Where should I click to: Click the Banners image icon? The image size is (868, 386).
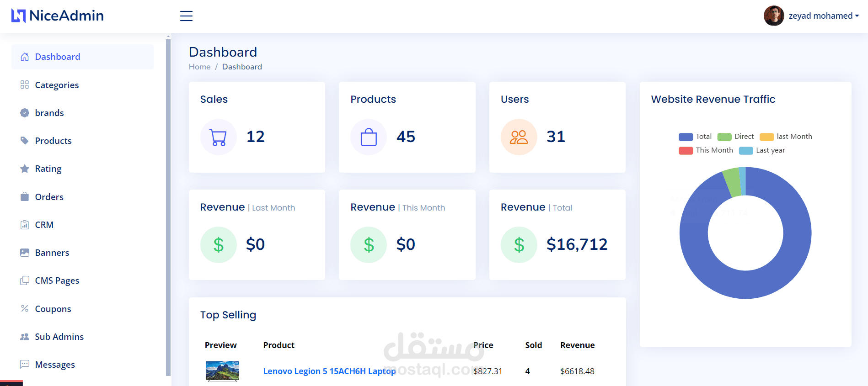25,253
